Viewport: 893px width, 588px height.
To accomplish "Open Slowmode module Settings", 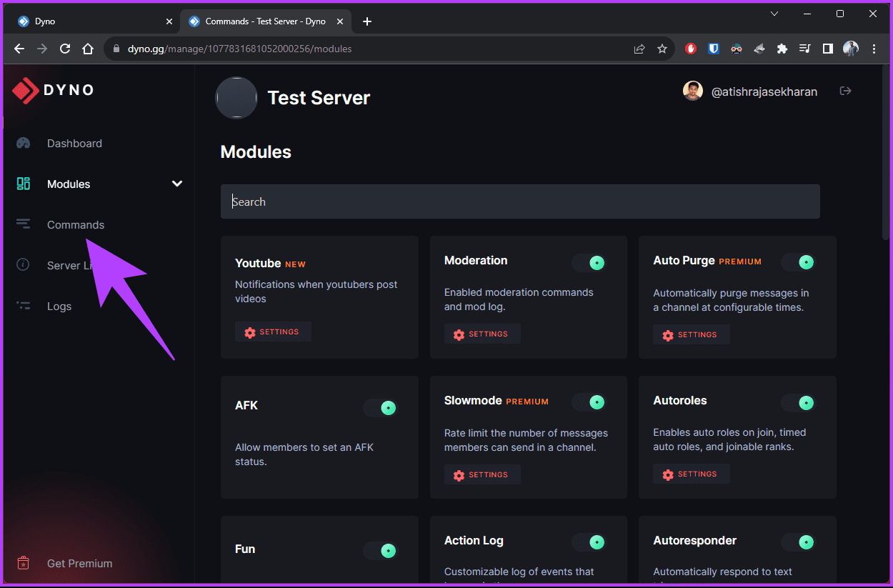I will (x=482, y=474).
